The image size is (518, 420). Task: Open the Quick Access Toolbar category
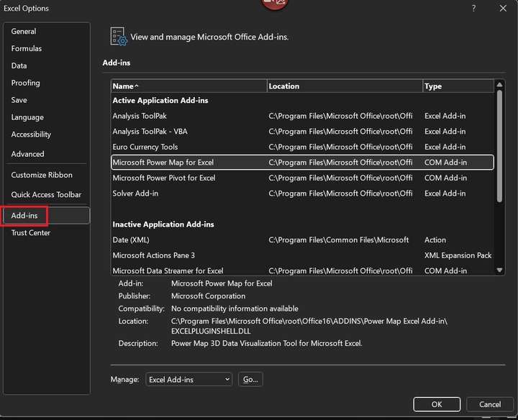(x=46, y=195)
